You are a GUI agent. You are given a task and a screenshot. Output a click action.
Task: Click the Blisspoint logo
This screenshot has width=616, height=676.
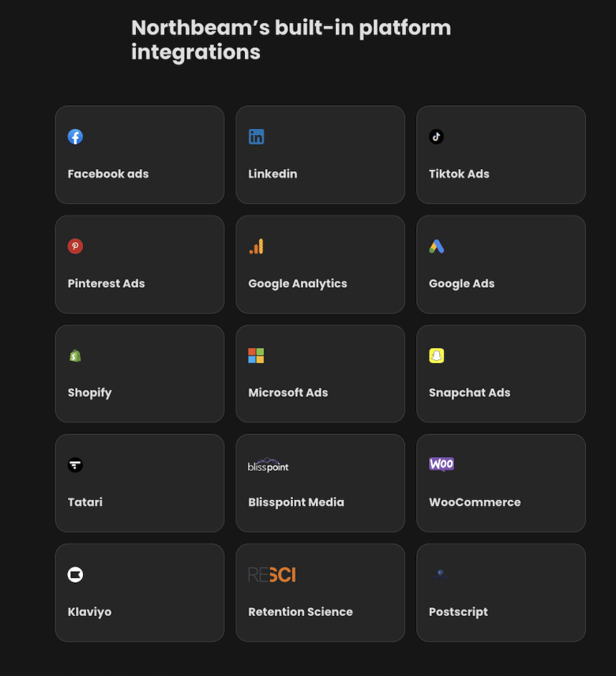pos(269,465)
